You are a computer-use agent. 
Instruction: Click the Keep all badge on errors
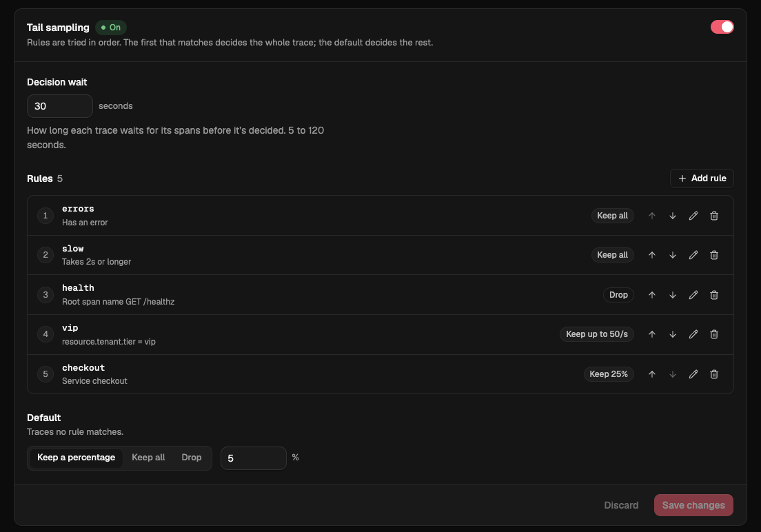[613, 216]
